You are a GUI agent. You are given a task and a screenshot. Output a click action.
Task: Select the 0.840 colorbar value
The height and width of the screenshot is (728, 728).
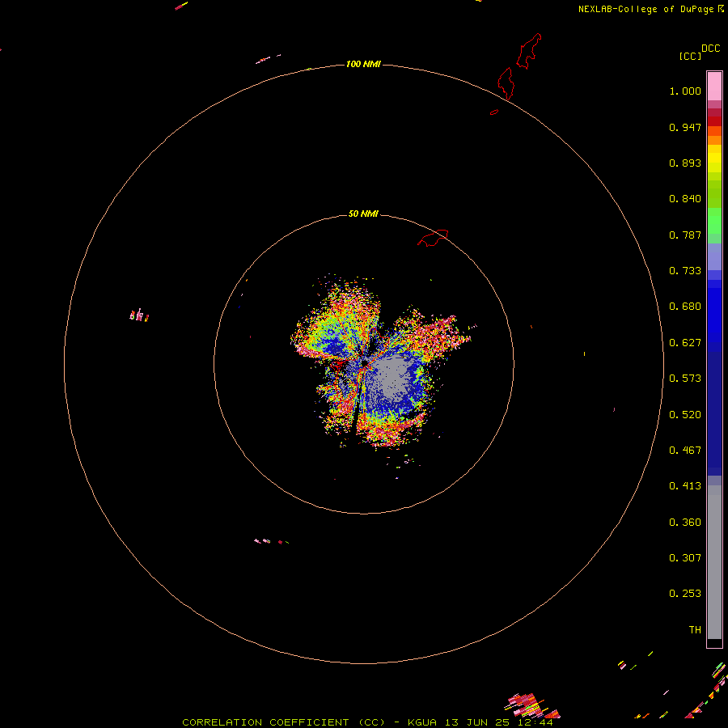(x=685, y=199)
